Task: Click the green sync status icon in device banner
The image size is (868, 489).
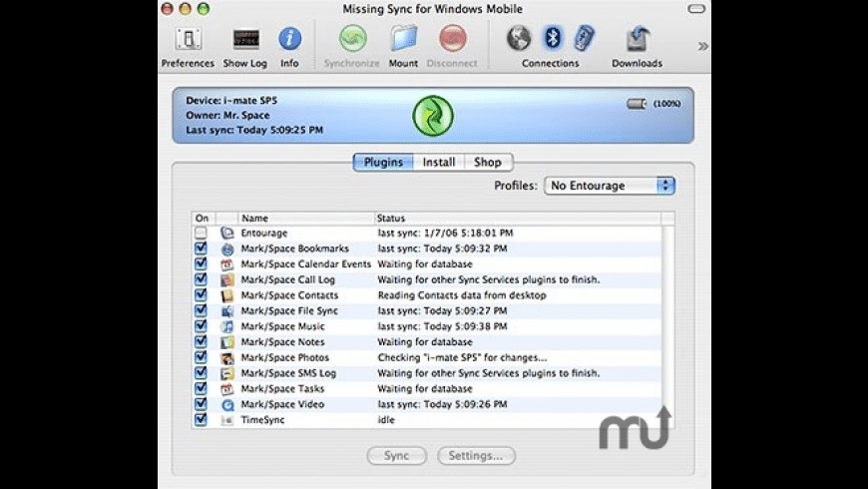Action: [x=433, y=116]
